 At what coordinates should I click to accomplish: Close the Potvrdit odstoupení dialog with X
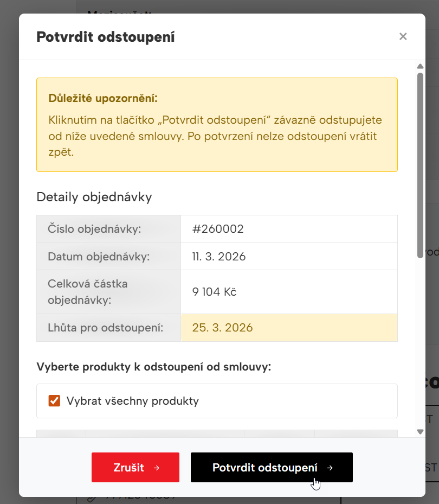pyautogui.click(x=403, y=36)
